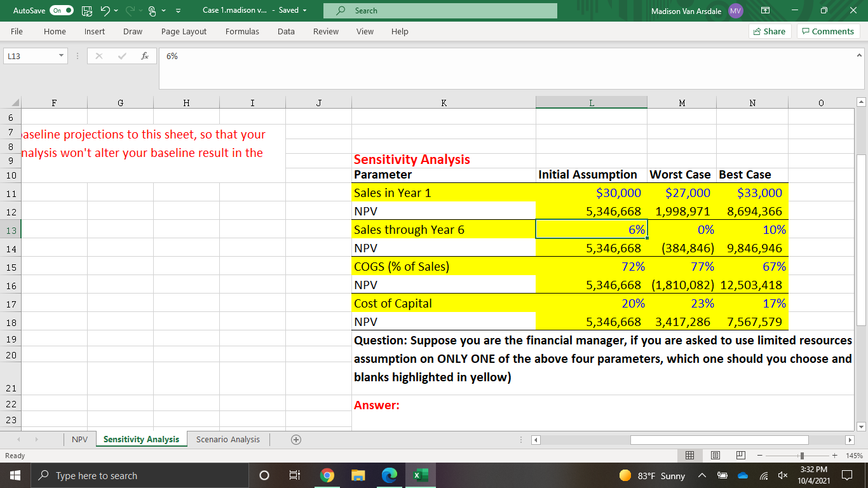Open the View ribbon tab
The width and height of the screenshot is (868, 488).
(365, 31)
